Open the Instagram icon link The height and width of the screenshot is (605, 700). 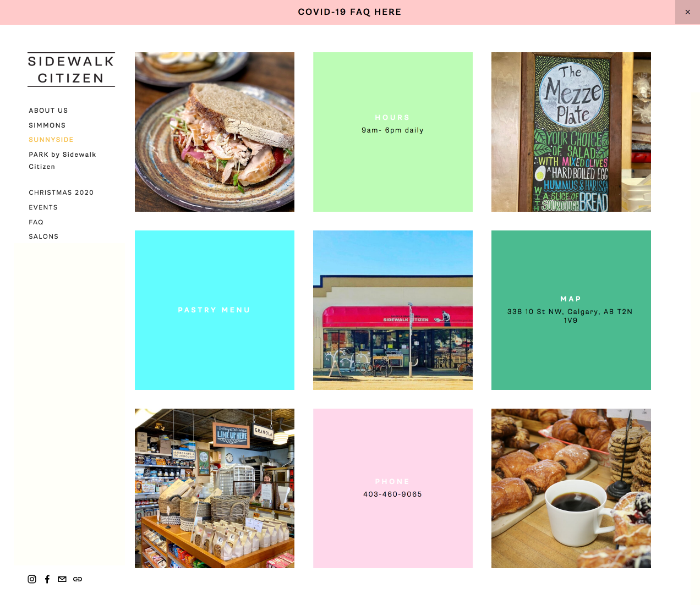32,579
